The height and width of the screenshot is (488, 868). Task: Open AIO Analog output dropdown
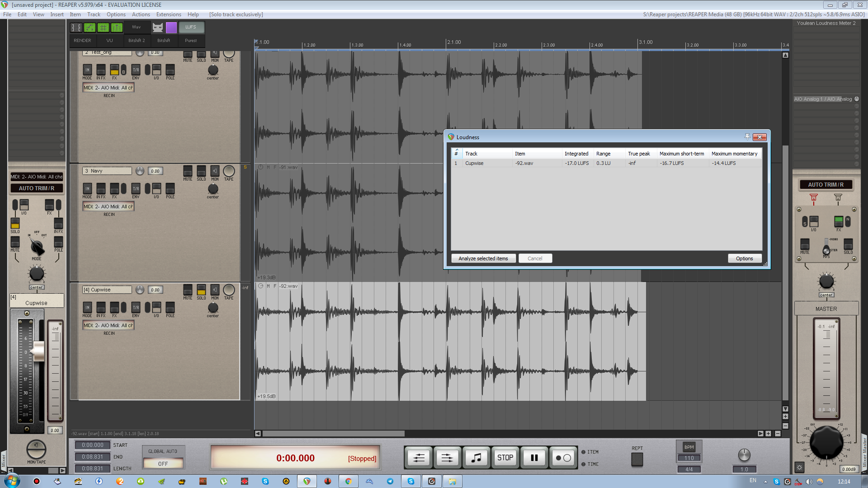click(823, 99)
